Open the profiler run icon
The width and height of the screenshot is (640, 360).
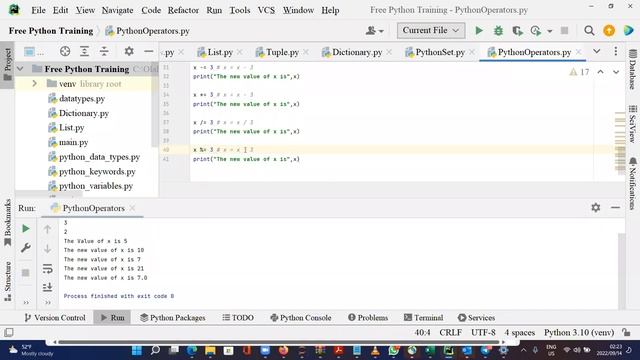pyautogui.click(x=536, y=31)
